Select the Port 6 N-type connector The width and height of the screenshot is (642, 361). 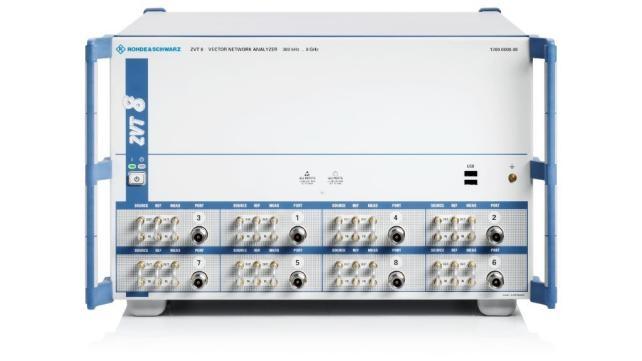click(495, 280)
